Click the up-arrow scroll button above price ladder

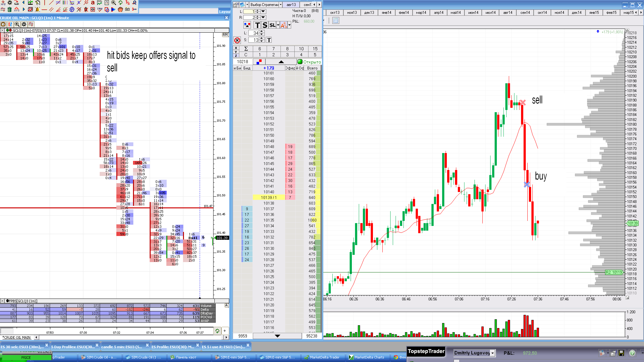tap(281, 62)
